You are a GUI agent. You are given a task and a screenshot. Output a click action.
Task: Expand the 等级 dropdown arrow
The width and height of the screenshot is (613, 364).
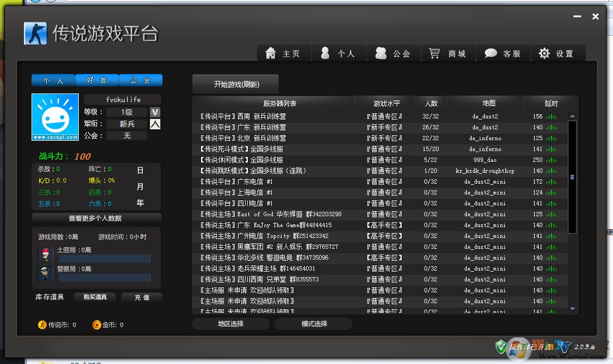pos(156,112)
